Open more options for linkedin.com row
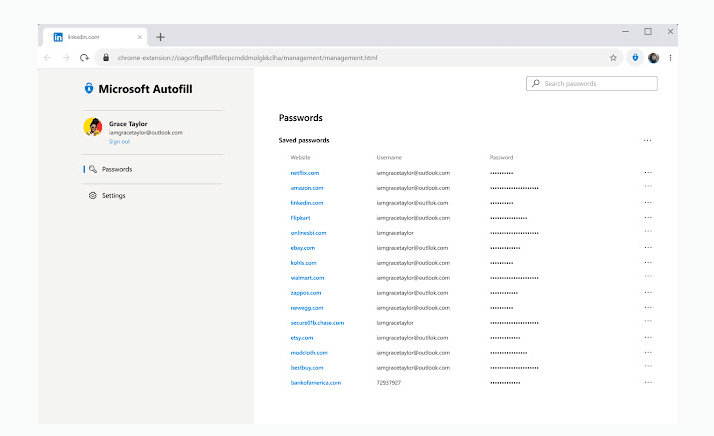Screen dimensions: 714x436 648,202
